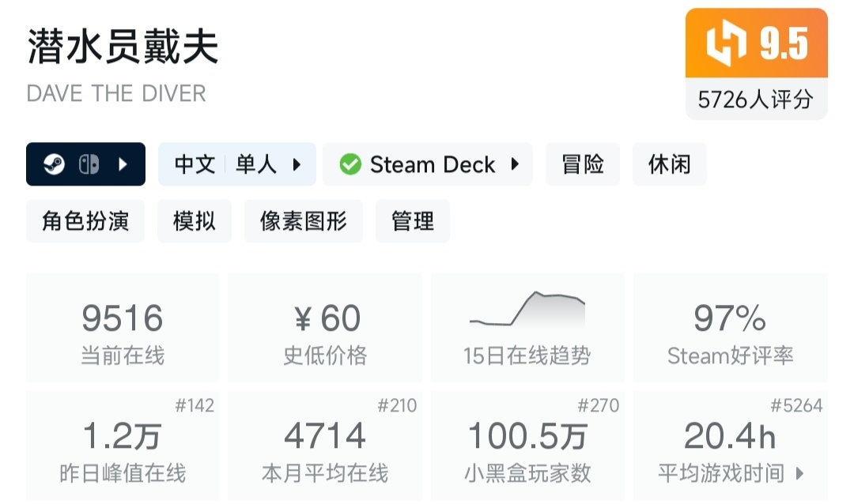This screenshot has height=504, width=854.
Task: Click the Steam platform icon
Action: pos(54,164)
